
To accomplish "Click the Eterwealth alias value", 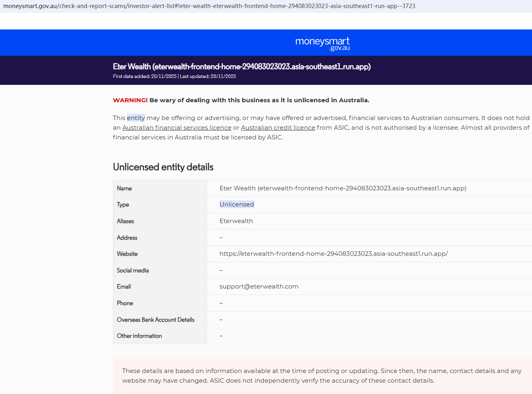I will pos(236,221).
